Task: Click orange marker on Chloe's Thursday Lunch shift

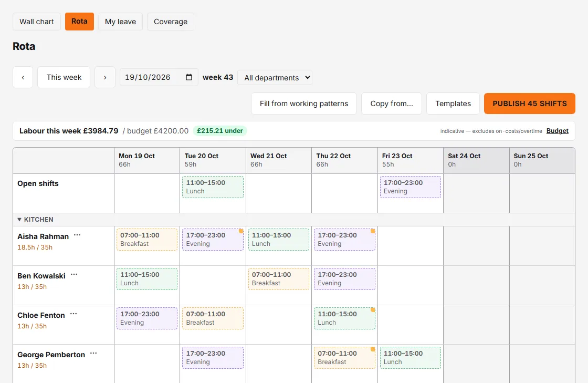Action: (373, 310)
